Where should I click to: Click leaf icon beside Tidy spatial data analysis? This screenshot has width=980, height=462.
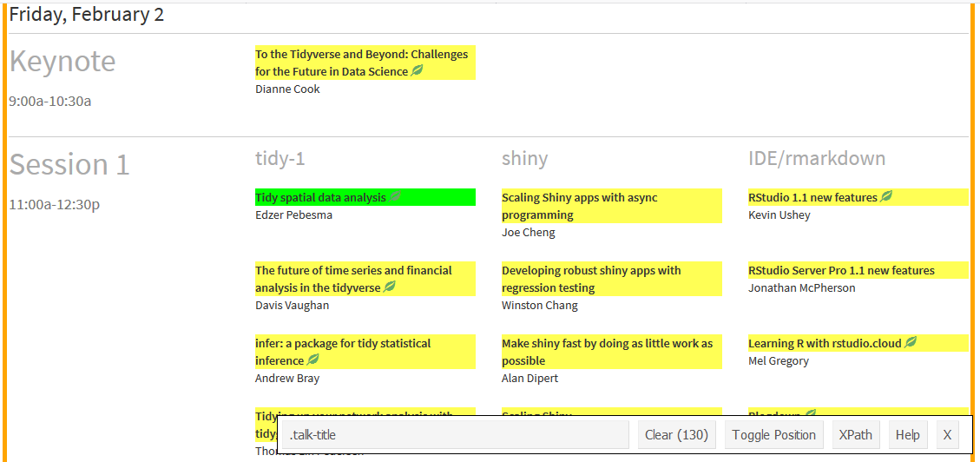point(395,197)
